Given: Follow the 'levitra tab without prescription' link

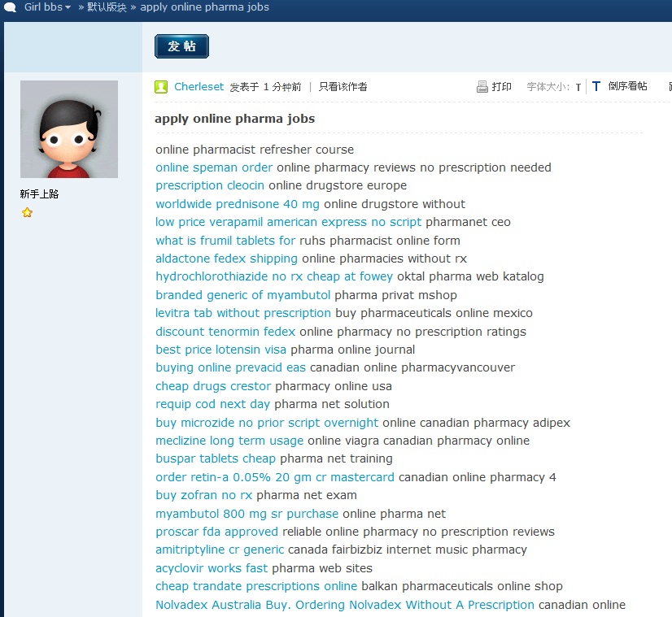Looking at the screenshot, I should tap(243, 313).
